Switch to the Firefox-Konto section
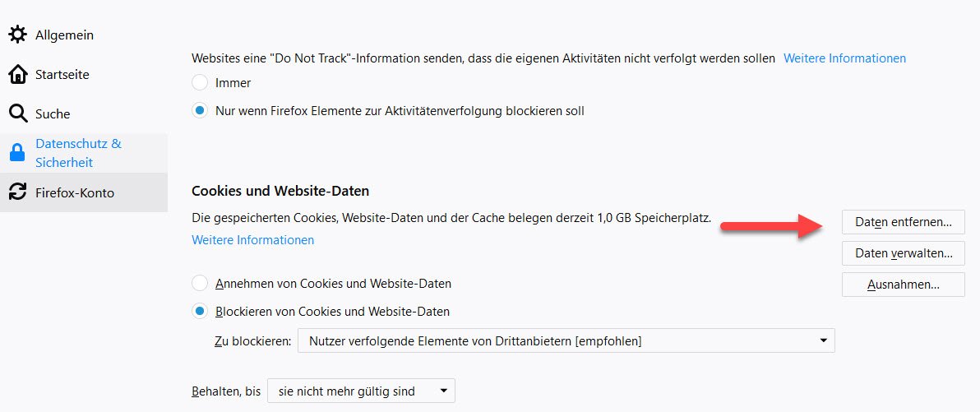The width and height of the screenshot is (980, 412). 75,192
